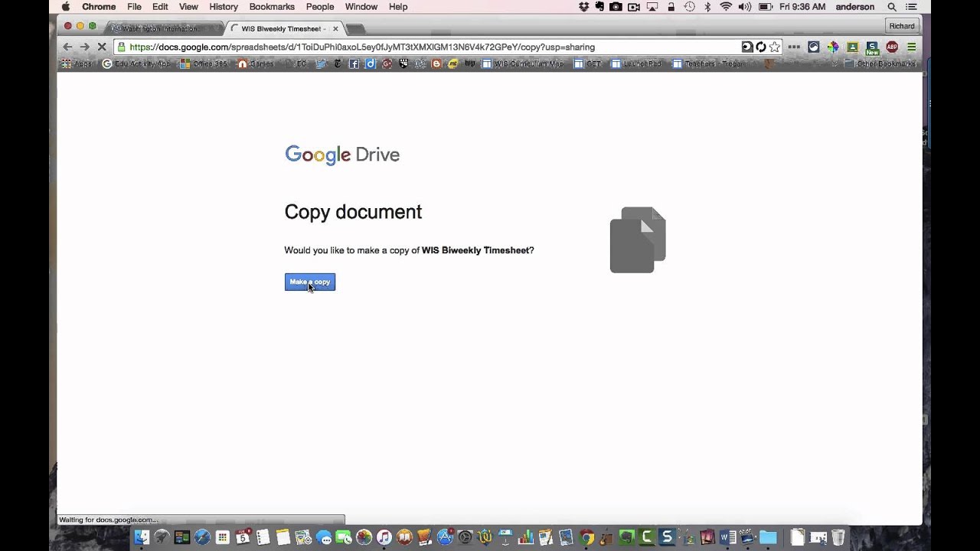The image size is (980, 551).
Task: Open Notification Center
Action: click(x=911, y=7)
